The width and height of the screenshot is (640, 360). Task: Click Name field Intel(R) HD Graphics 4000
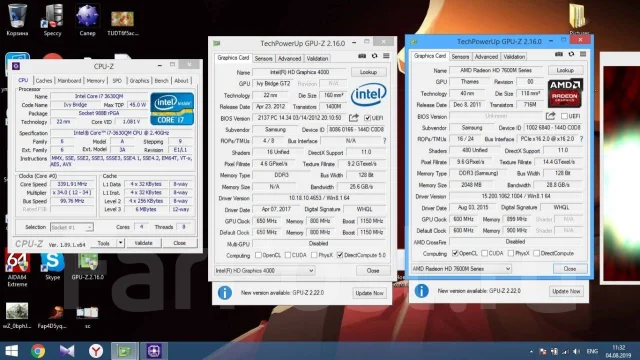click(299, 72)
